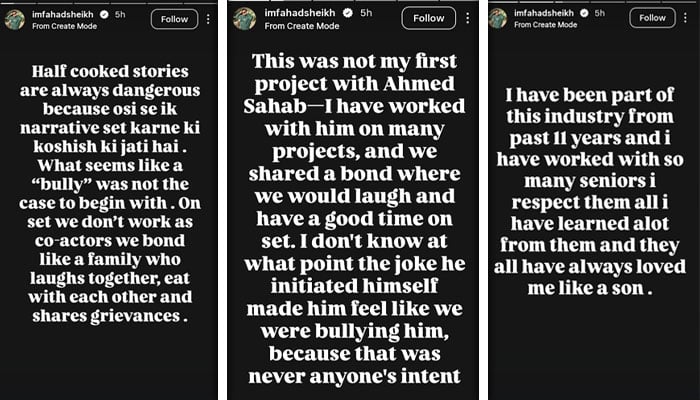Click 'From Create Mode' label on Ahmed Sahab story
The height and width of the screenshot is (400, 700).
302,26
